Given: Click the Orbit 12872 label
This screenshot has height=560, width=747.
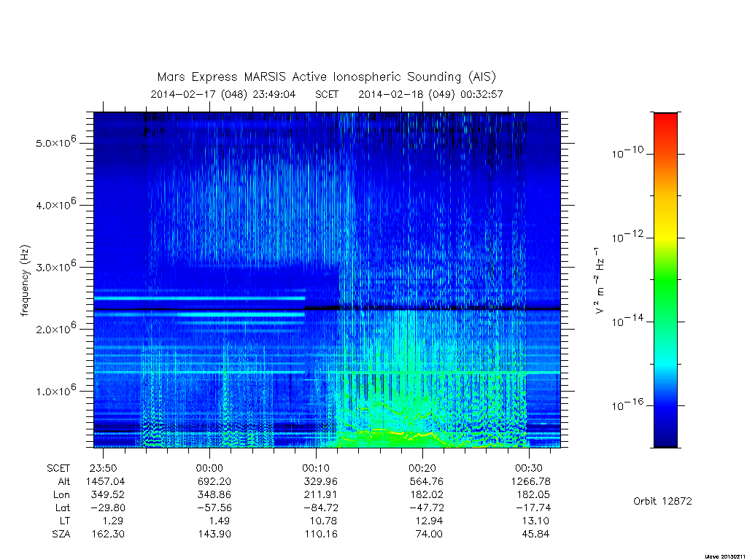Looking at the screenshot, I should [662, 501].
